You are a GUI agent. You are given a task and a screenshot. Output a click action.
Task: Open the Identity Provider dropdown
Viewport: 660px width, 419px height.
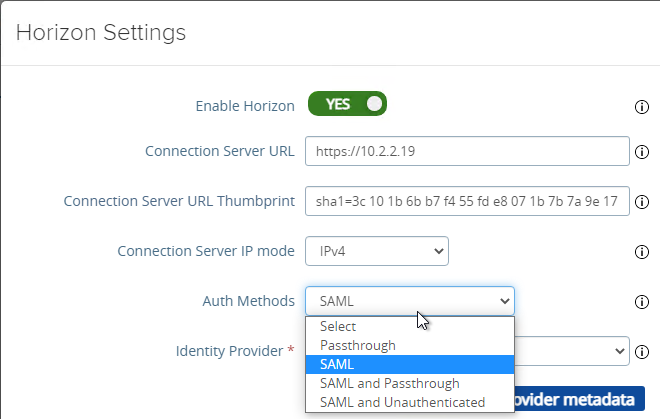572,351
